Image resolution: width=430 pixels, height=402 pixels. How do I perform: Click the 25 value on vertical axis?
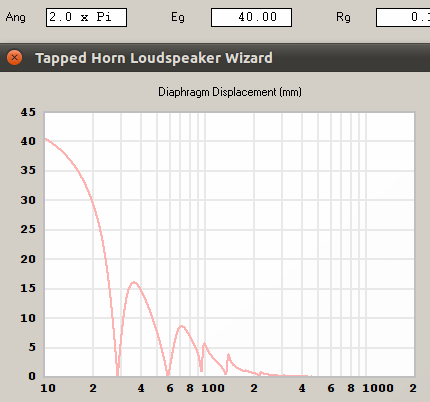[x=28, y=229]
